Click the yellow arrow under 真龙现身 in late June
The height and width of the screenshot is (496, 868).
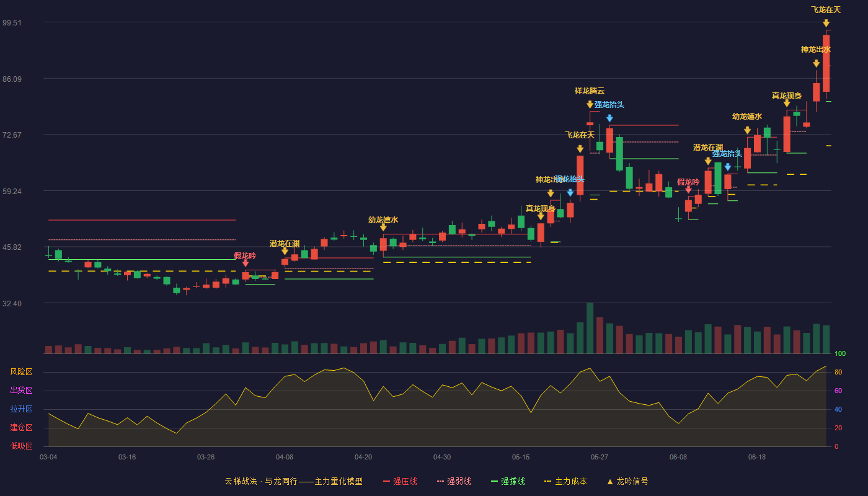[x=787, y=104]
